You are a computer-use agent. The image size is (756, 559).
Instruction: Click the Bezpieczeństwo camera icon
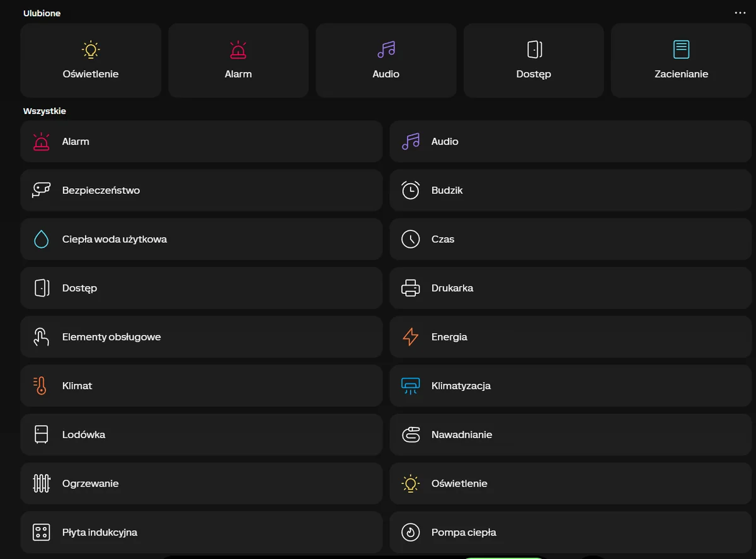[x=42, y=190]
